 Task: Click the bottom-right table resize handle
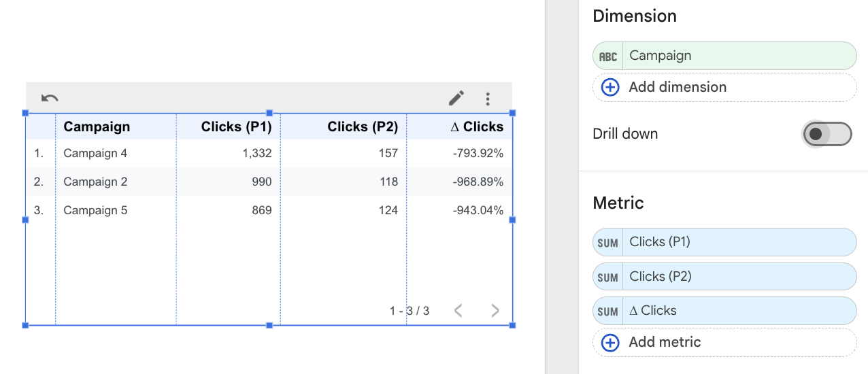(x=512, y=326)
